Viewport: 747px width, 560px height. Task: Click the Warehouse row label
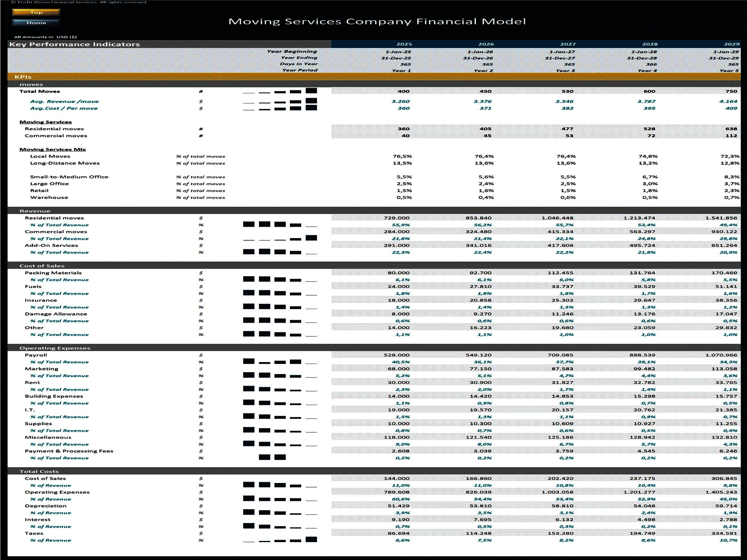49,198
